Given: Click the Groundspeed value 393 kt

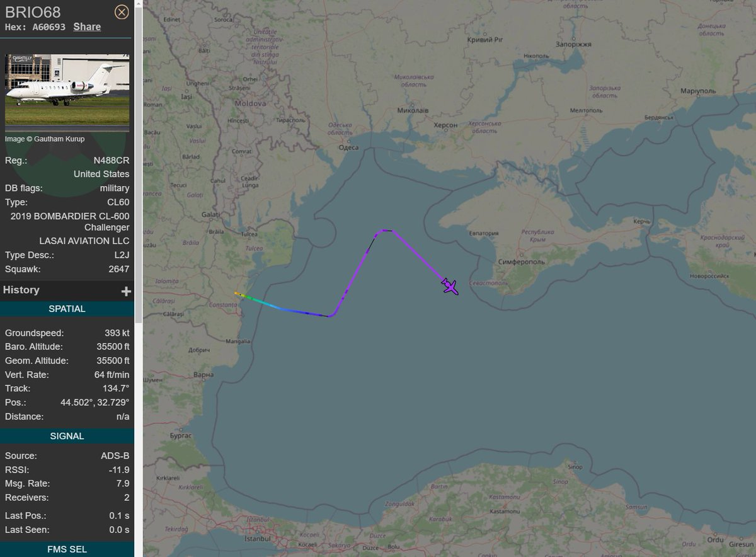Looking at the screenshot, I should pos(117,333).
